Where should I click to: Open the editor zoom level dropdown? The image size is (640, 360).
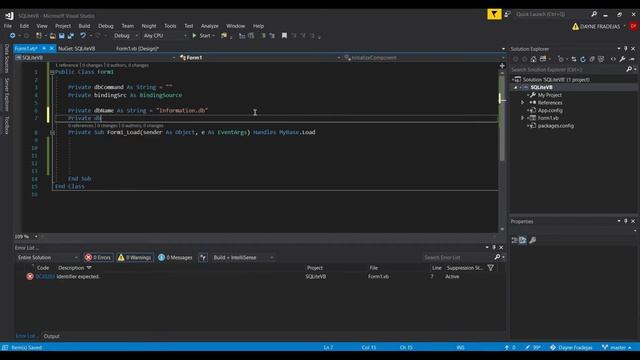36,236
